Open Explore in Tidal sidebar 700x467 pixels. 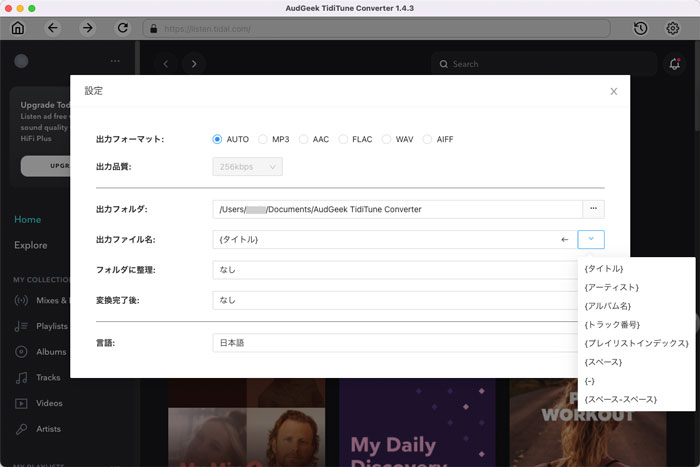(x=30, y=245)
